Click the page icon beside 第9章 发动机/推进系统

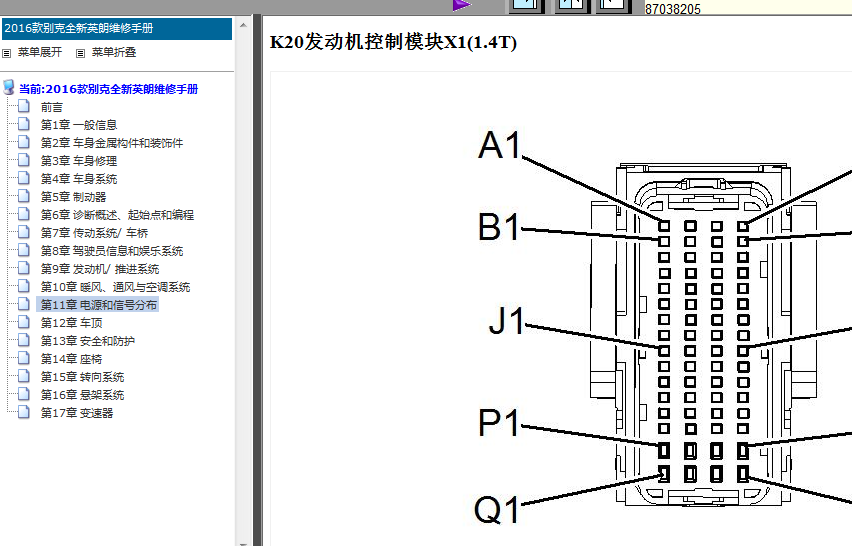pyautogui.click(x=23, y=268)
